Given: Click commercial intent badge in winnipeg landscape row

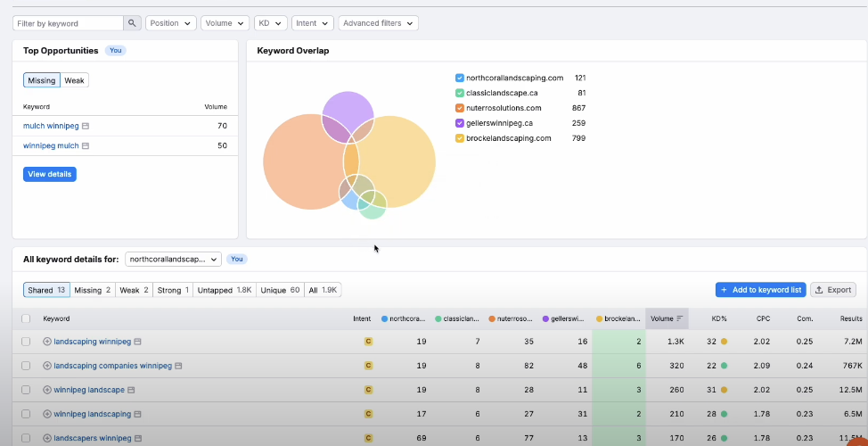Looking at the screenshot, I should 368,390.
